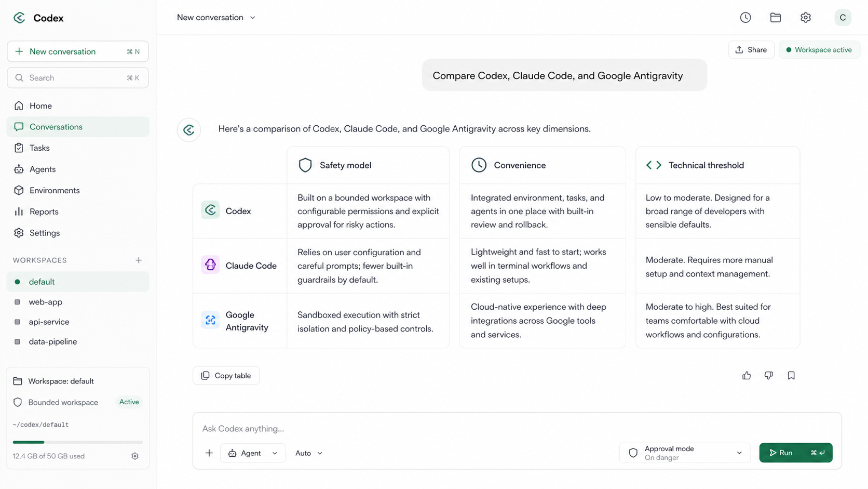This screenshot has width=868, height=489.
Task: Open the New conversation title dropdown
Action: coord(216,18)
